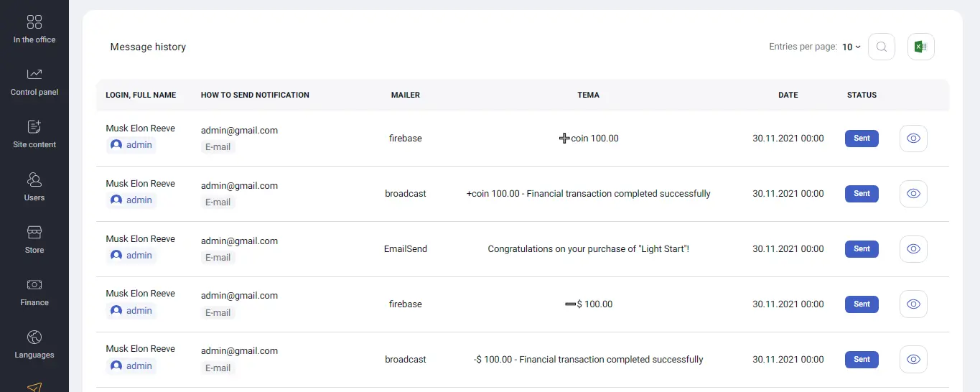Click the E-mail tag in the firebase -$ 100.00 row
Image resolution: width=980 pixels, height=392 pixels.
point(218,313)
